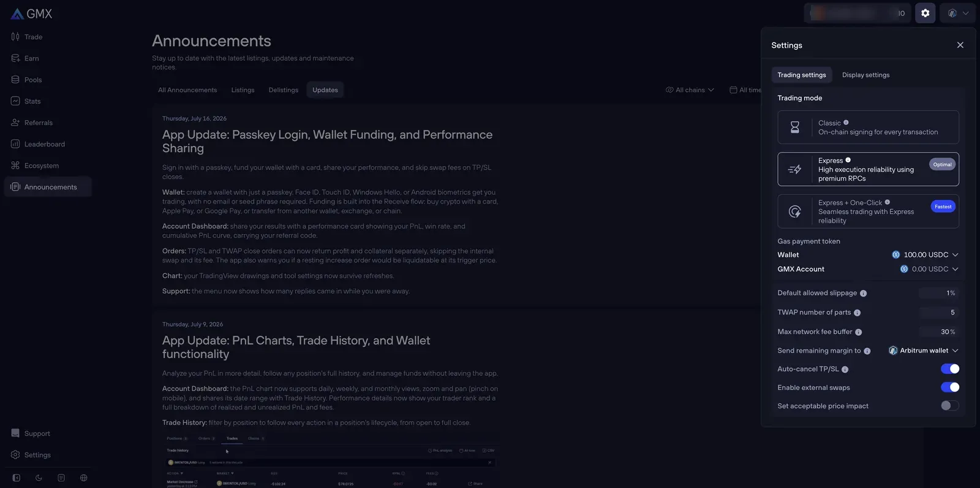The height and width of the screenshot is (488, 980).
Task: Switch to Display settings tab
Action: click(x=865, y=75)
